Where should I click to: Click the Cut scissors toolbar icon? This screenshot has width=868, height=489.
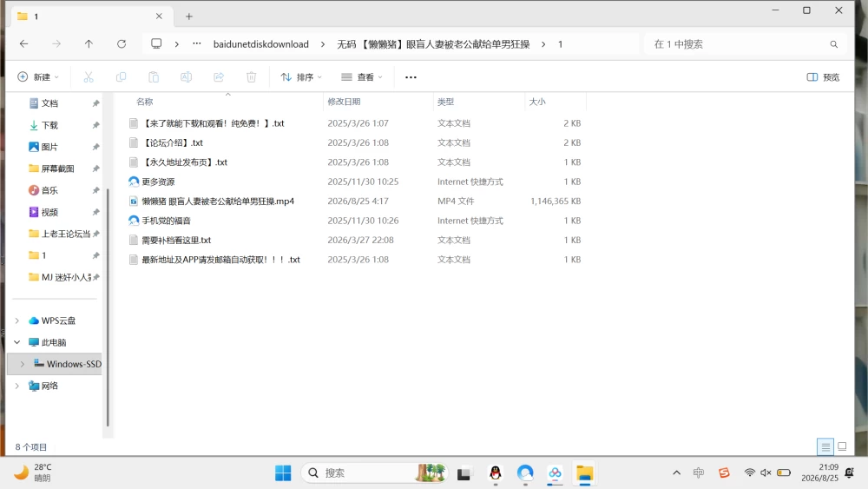pyautogui.click(x=89, y=77)
